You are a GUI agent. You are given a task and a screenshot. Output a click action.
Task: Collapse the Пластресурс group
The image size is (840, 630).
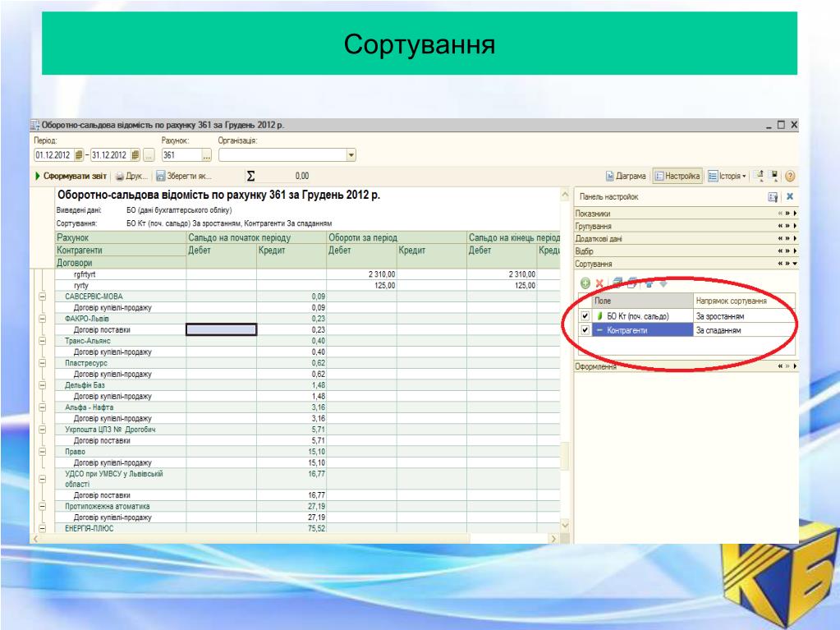click(x=43, y=363)
